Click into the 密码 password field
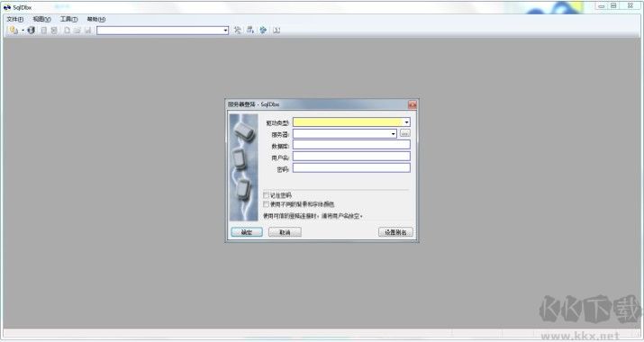 coord(351,167)
